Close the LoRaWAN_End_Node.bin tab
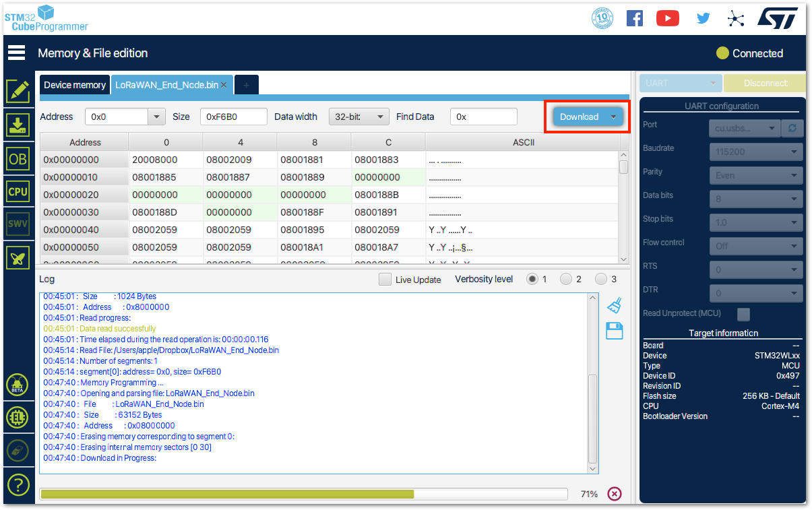The height and width of the screenshot is (510, 812). [x=224, y=85]
